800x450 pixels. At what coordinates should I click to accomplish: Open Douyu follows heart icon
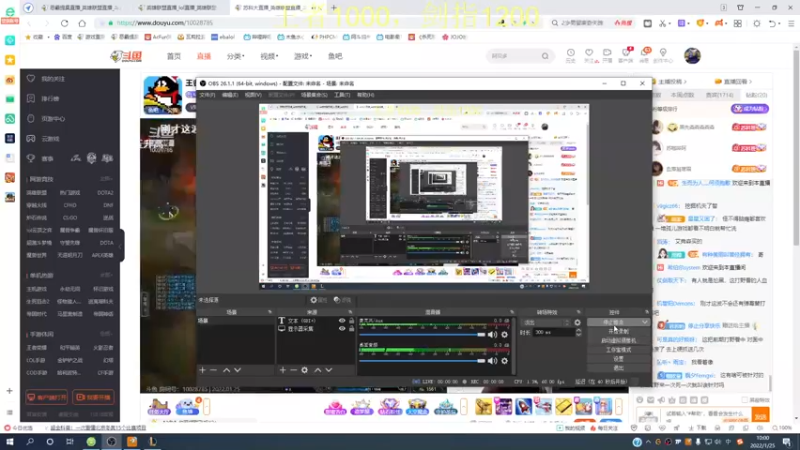coord(589,55)
